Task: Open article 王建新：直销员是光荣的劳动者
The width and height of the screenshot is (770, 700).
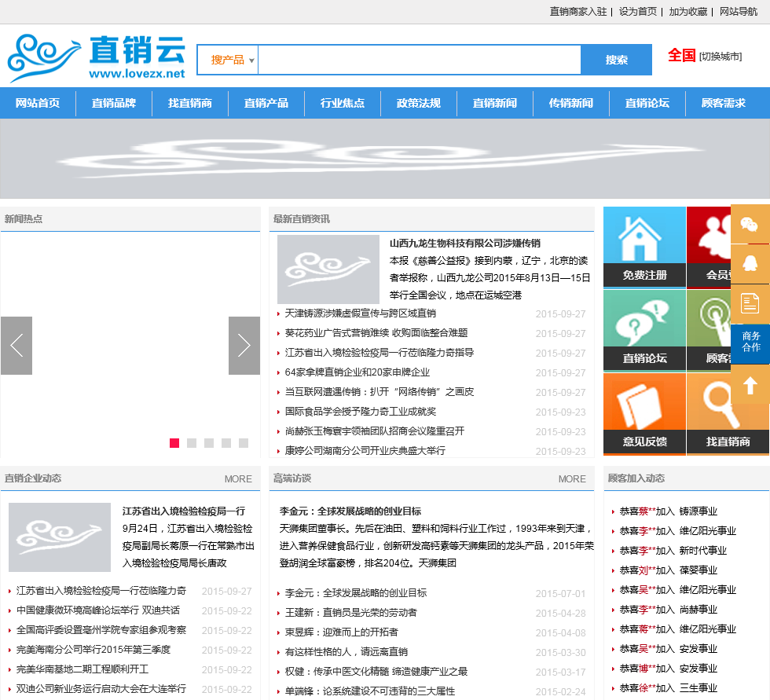Action: [350, 613]
